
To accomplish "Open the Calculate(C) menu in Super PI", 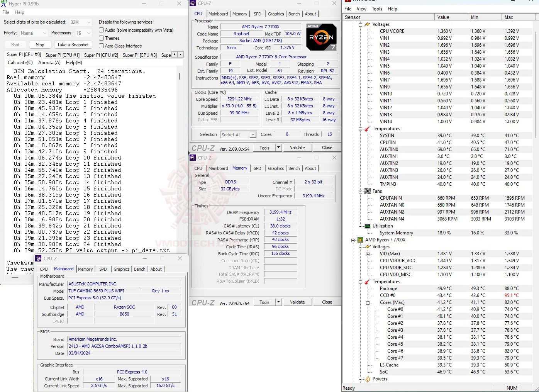I will [x=20, y=63].
